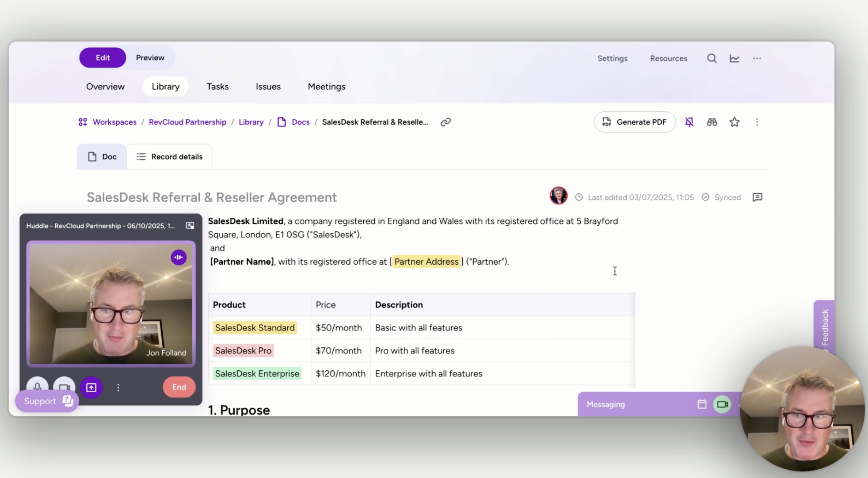
Task: Click the copy link icon beside the breadcrumb
Action: click(445, 122)
